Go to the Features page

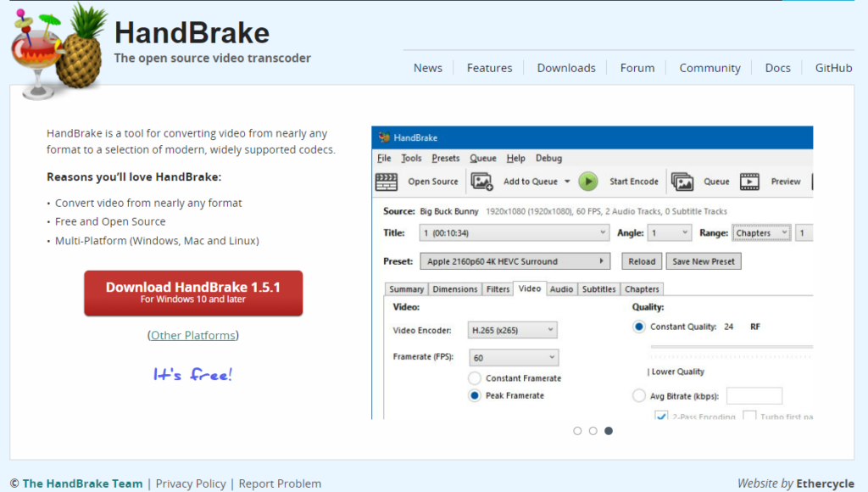(x=489, y=68)
